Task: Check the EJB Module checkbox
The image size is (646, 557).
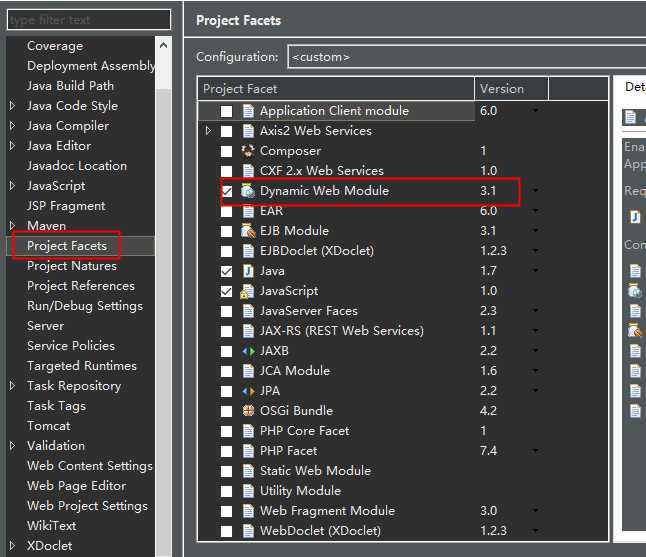Action: 226,231
